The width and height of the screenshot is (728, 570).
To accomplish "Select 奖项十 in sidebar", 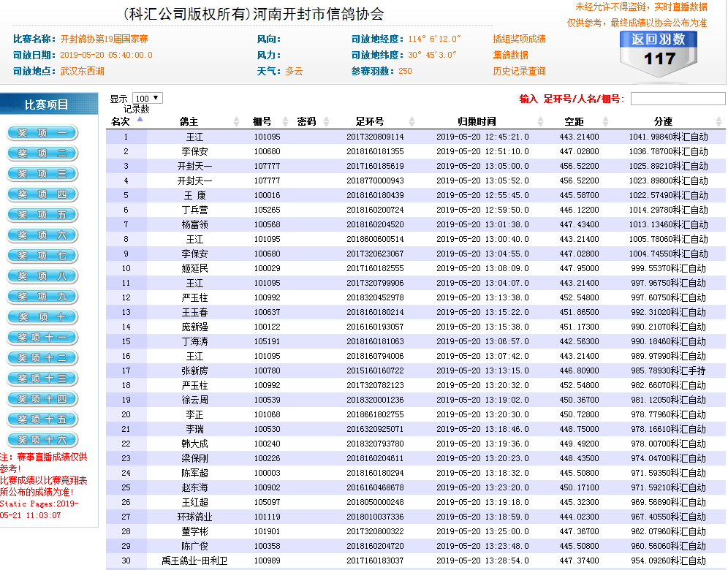I will point(42,317).
